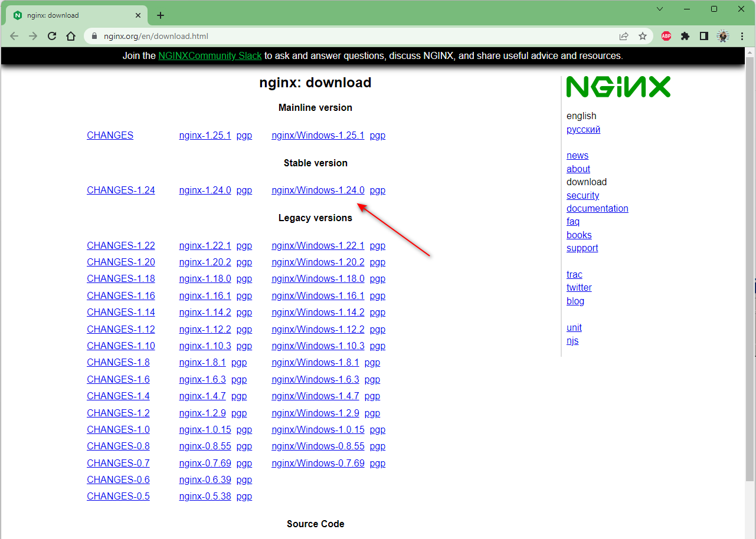This screenshot has height=539, width=756.
Task: Open pgp signature for nginx/Windows-1.24.0
Action: [378, 190]
